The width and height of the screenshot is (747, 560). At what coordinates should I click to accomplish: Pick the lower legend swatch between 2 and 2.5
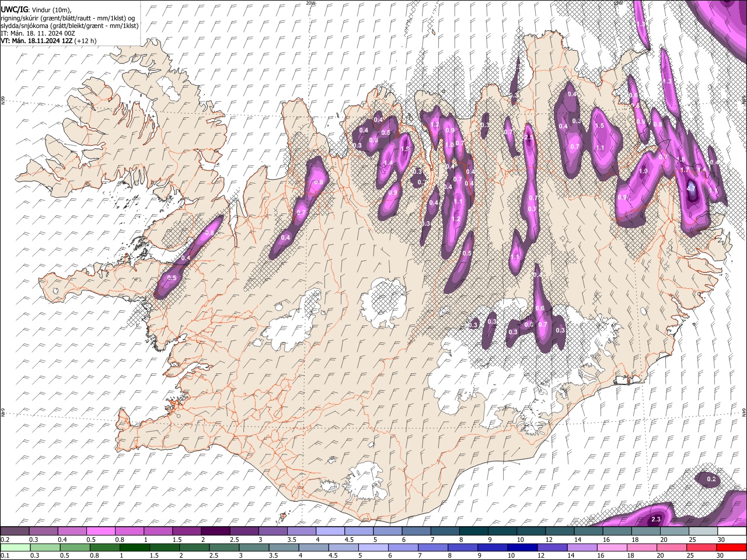point(194,547)
